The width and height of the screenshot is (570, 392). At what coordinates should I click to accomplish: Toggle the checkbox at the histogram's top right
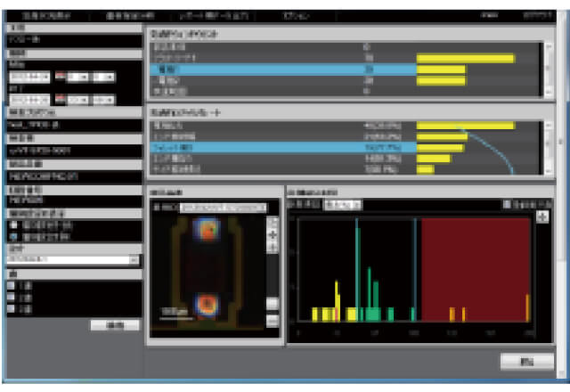click(x=507, y=204)
